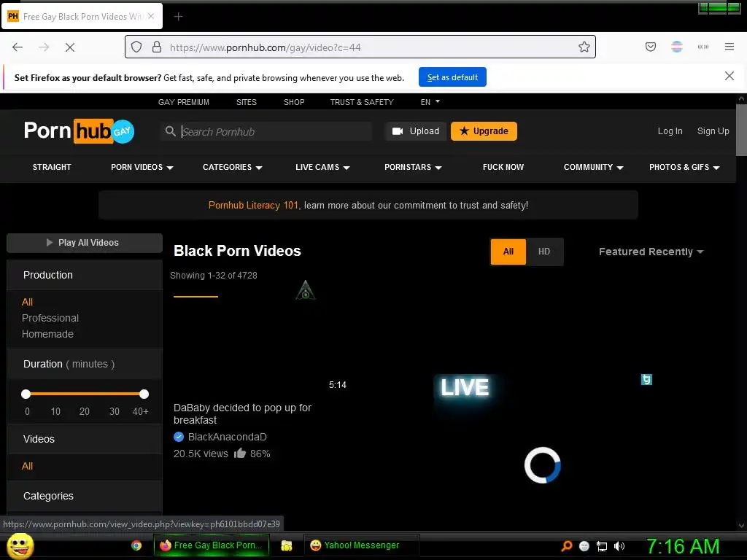
Task: Click the tray search magnifier icon
Action: [x=567, y=546]
